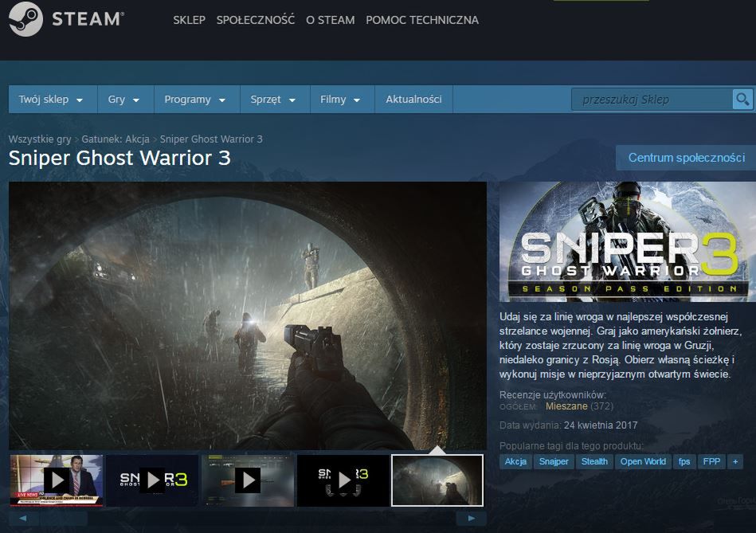
Task: Go to Wszystkie gry breadcrumb
Action: click(40, 139)
